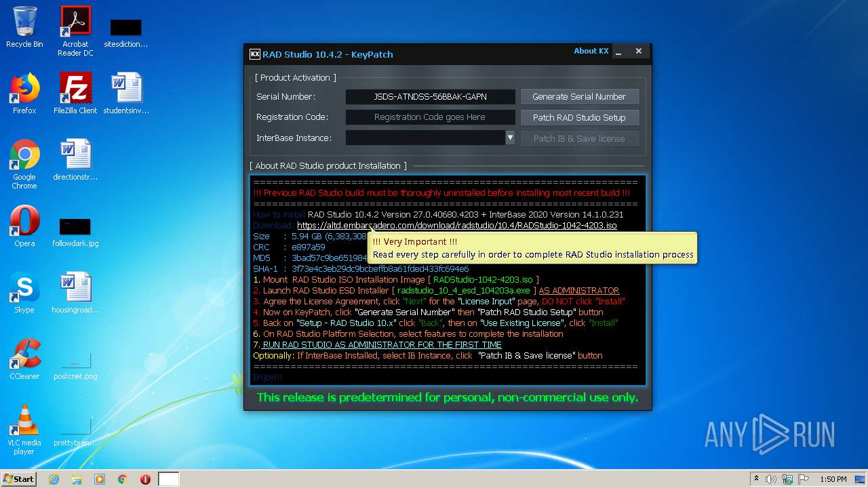Open studentsinv Word document icon

[126, 94]
